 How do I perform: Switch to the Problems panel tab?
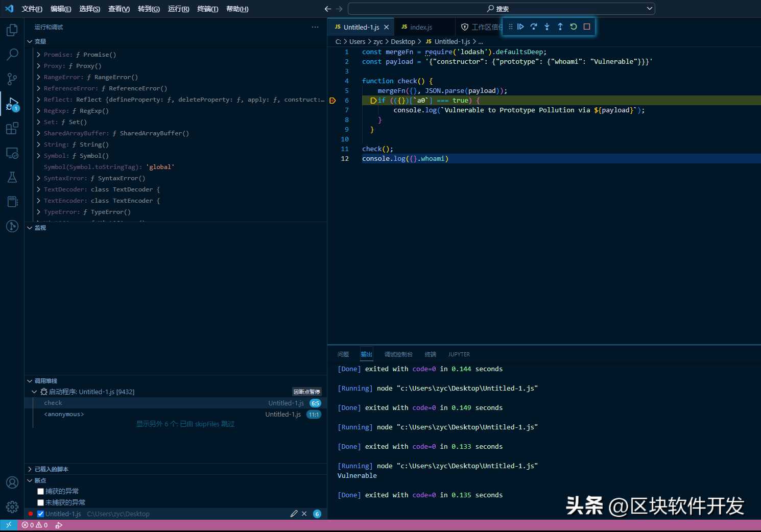pos(343,354)
